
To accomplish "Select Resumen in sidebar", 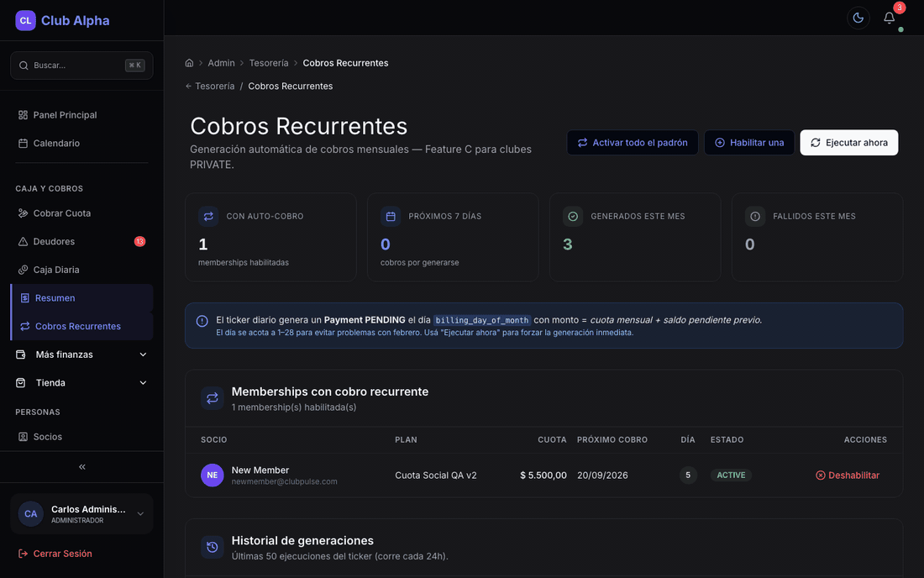I will click(82, 298).
